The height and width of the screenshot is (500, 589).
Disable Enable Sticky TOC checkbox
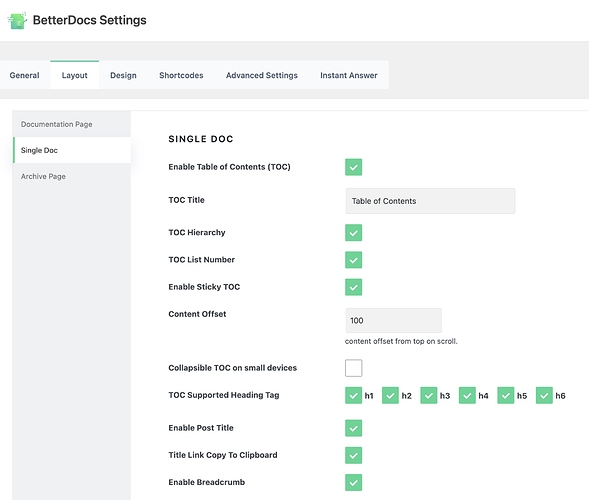[353, 287]
